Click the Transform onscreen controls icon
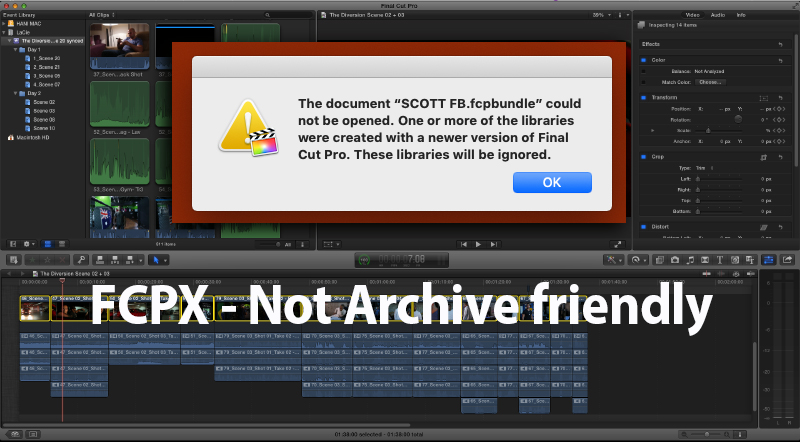The width and height of the screenshot is (800, 442). [x=764, y=97]
